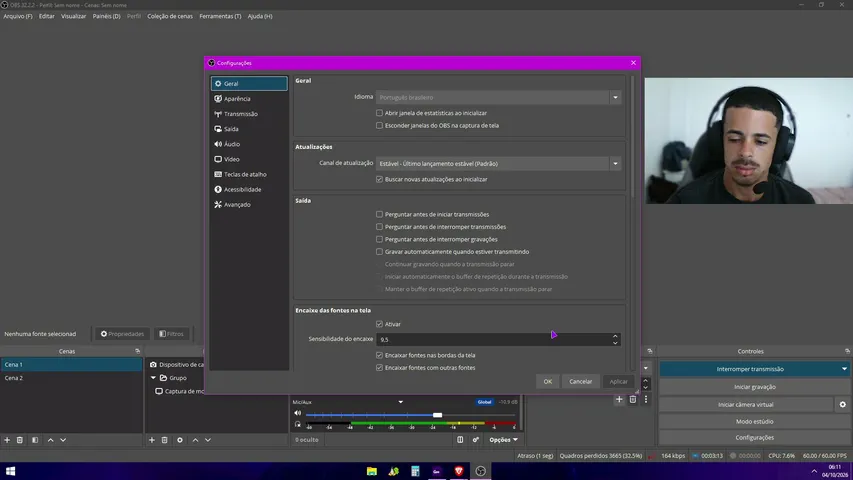Toggle Mic/Aux monitoring headphone icon
The image size is (853, 480).
pyautogui.click(x=298, y=424)
